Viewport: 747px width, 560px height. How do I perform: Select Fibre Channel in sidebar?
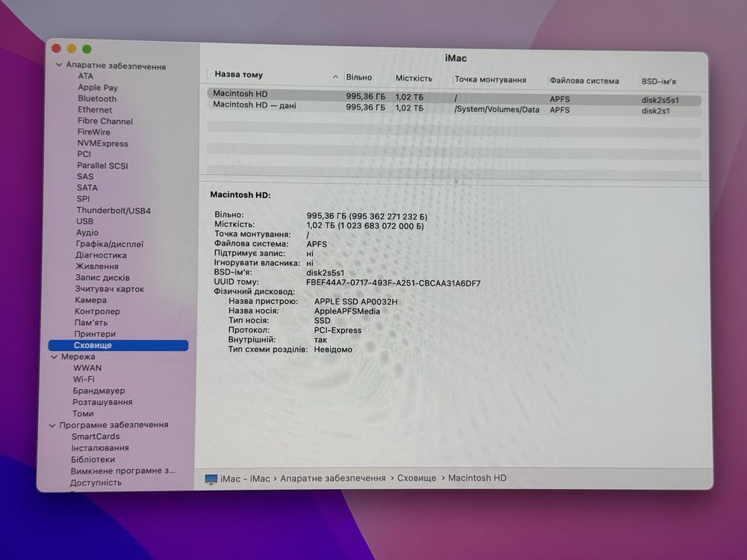coord(105,121)
